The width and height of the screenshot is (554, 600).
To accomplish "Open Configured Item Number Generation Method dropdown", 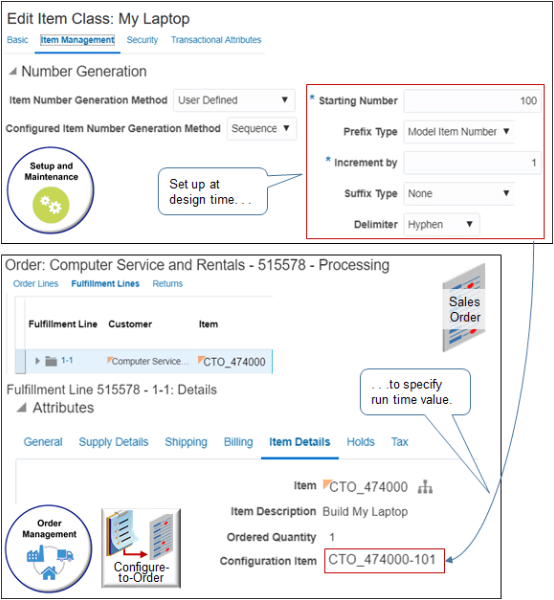I will pos(262,129).
